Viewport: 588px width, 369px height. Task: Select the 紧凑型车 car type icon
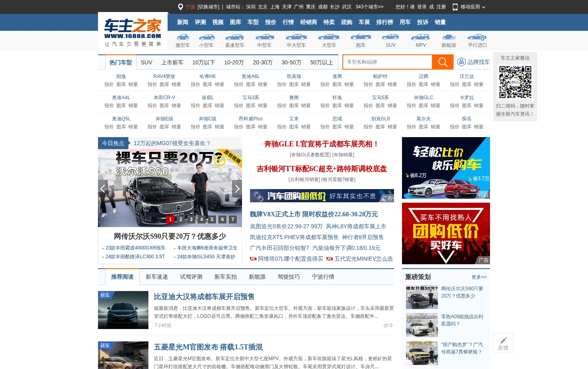[x=235, y=37]
